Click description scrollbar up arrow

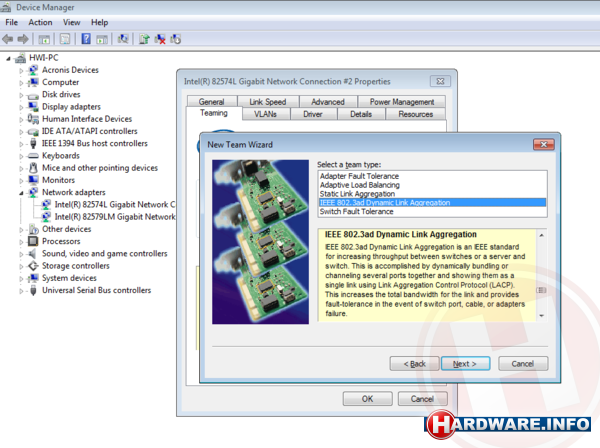pyautogui.click(x=542, y=235)
